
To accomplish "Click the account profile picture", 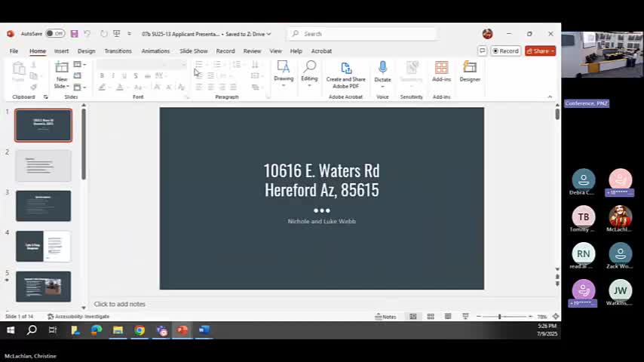I will tap(487, 34).
